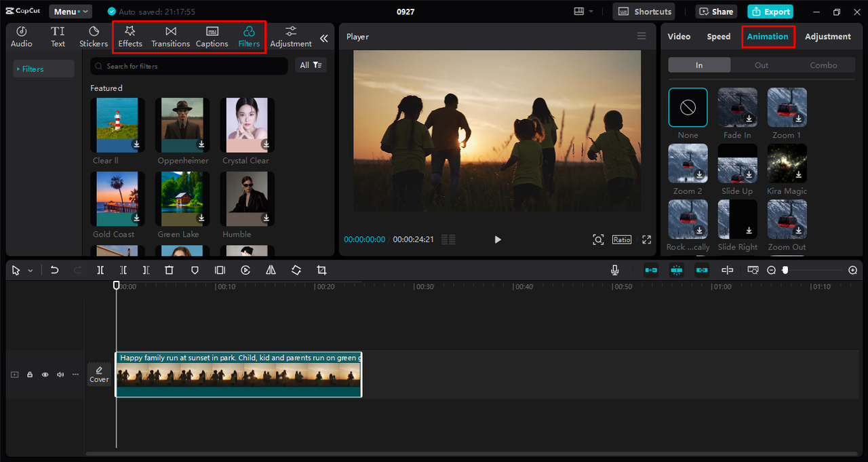Toggle auto snapping

(676, 270)
